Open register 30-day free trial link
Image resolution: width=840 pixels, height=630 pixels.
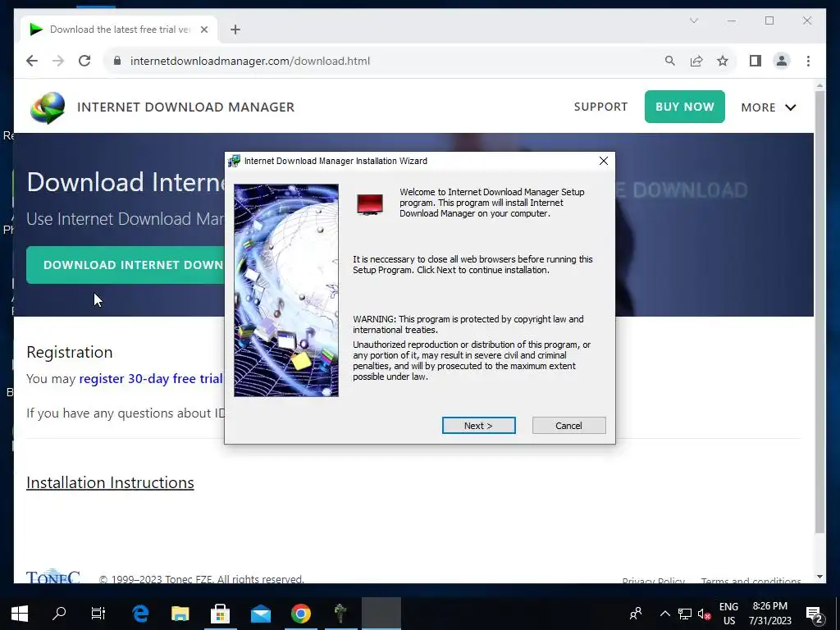151,379
